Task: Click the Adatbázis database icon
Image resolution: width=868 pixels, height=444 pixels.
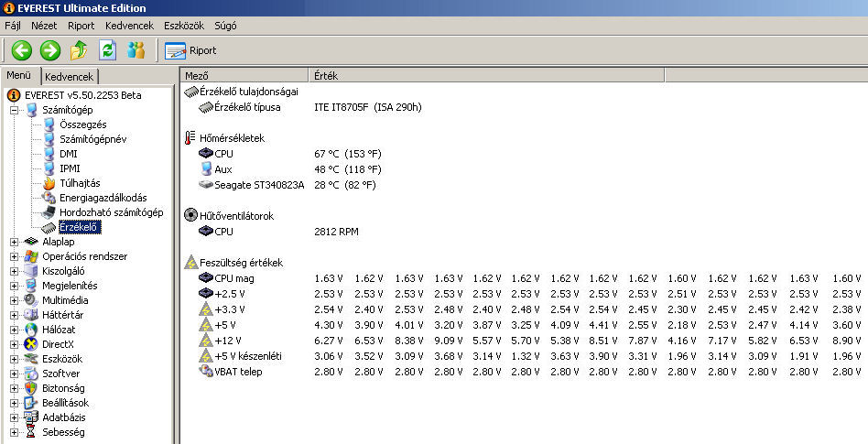Action: click(31, 418)
